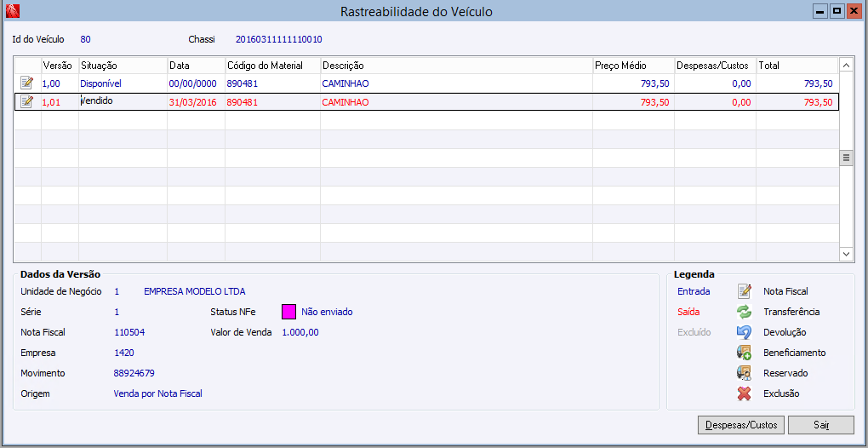Click material code 890481 in the Vendido row
The height and width of the screenshot is (448, 868).
(x=272, y=102)
